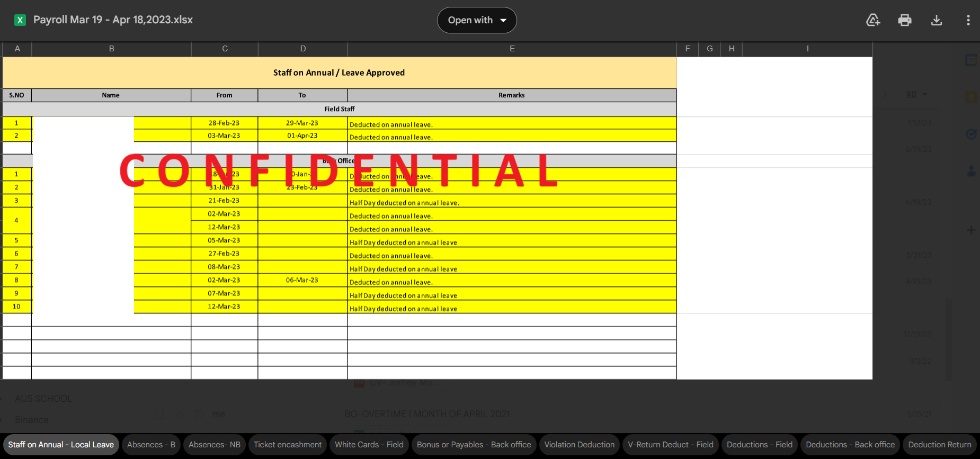Viewport: 980px width, 459px height.
Task: Click the Excel file type icon
Action: [20, 20]
